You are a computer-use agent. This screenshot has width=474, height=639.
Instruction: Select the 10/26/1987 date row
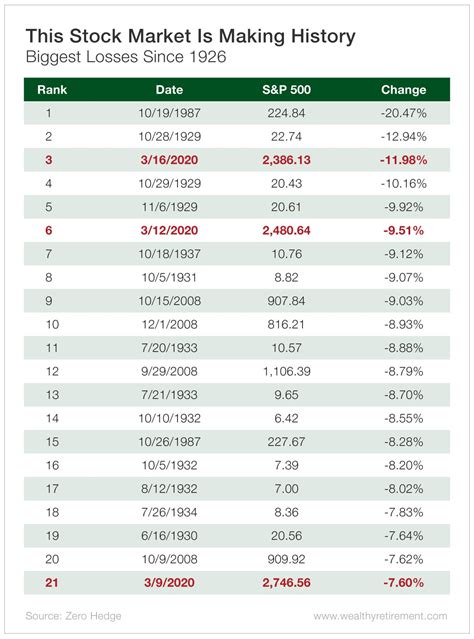[237, 442]
